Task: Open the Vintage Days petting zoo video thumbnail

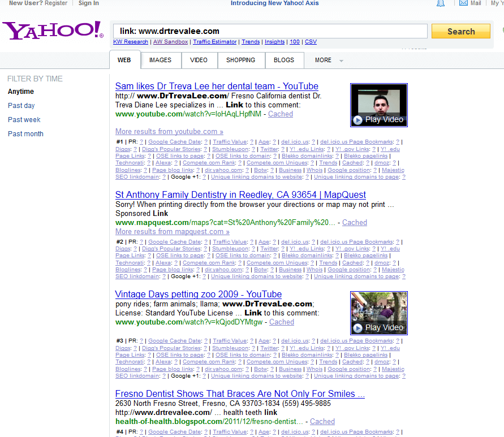Action: click(x=379, y=313)
